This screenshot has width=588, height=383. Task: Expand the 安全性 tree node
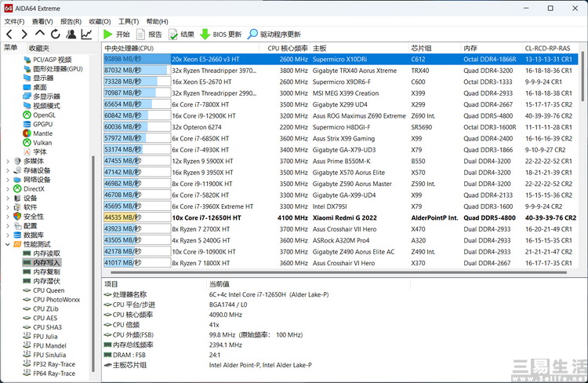[x=8, y=217]
